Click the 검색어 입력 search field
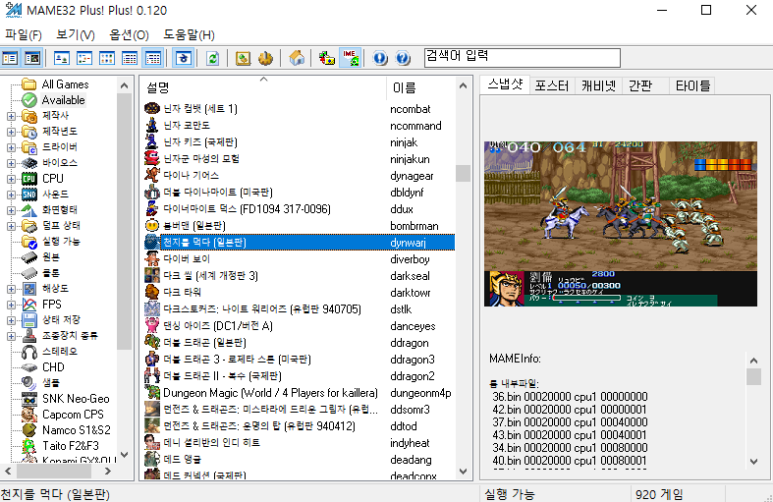Screen dimensions: 773x502 (x=522, y=58)
